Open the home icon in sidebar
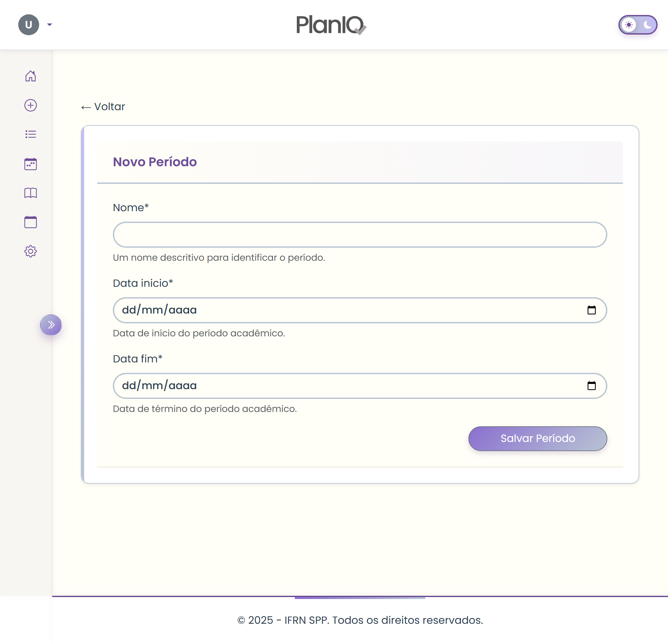Viewport: 668px width, 644px height. 30,76
